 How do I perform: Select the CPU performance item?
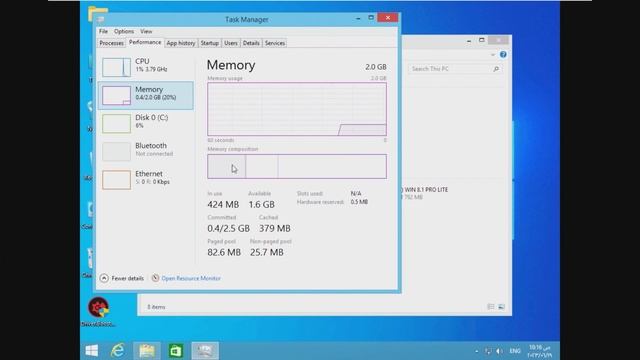point(146,67)
